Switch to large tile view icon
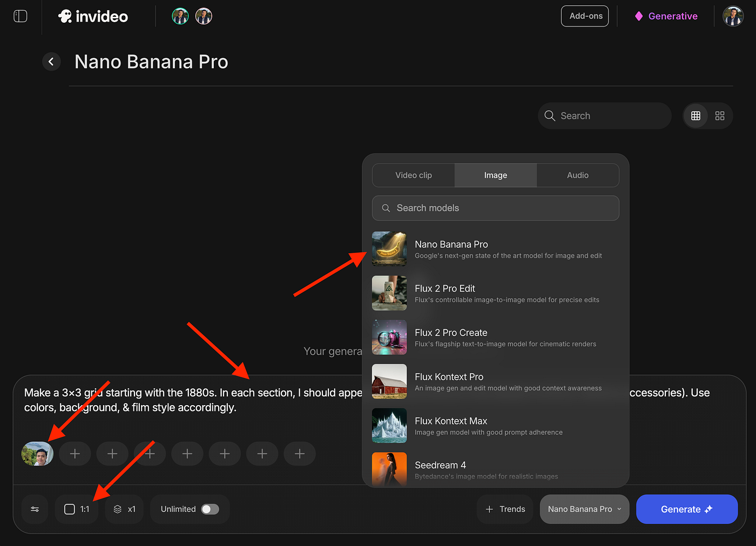This screenshot has width=756, height=546. [x=720, y=116]
